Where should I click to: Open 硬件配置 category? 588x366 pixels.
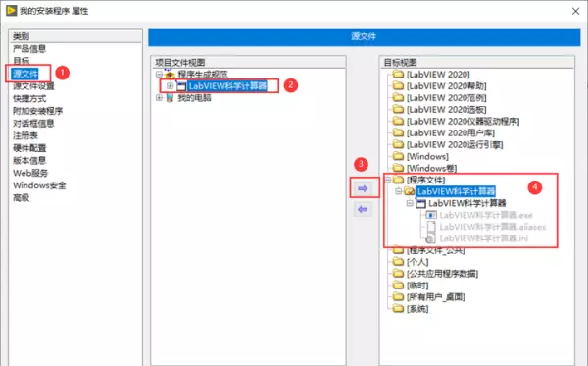pyautogui.click(x=29, y=148)
